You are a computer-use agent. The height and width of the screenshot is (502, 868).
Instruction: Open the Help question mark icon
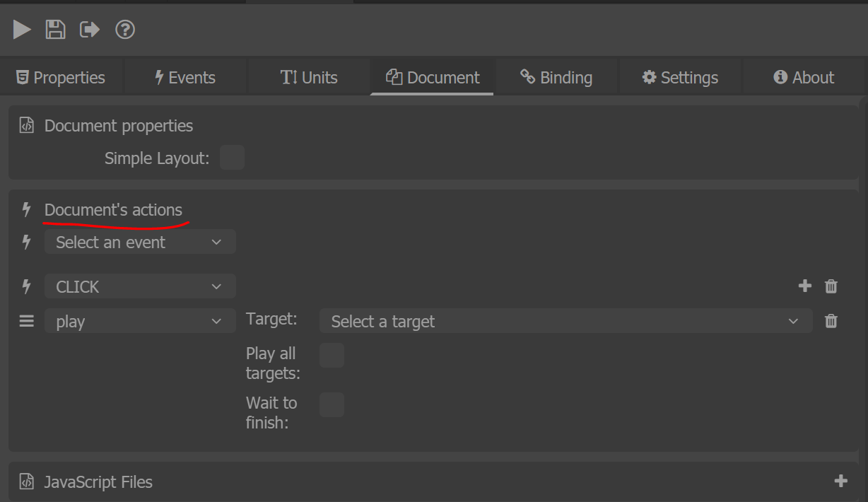tap(125, 30)
